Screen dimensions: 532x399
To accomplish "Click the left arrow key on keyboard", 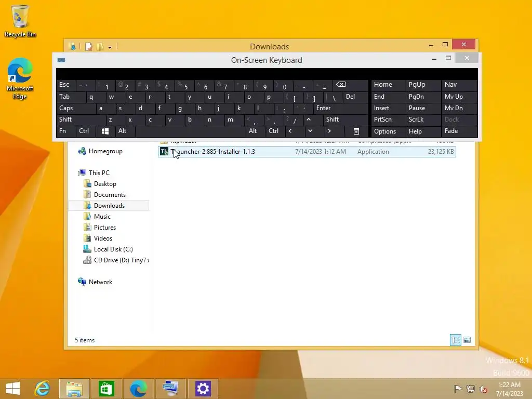I will click(290, 131).
